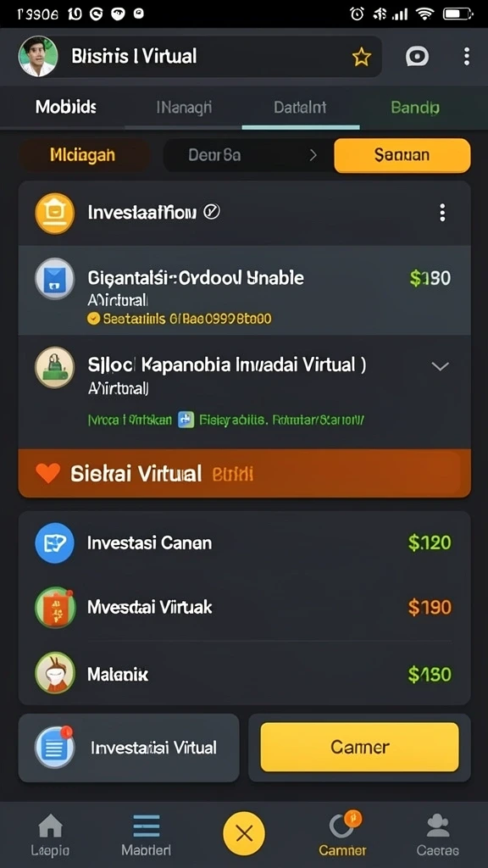488x868 pixels.
Task: Tap the blue Investasi Canan icon
Action: coord(55,543)
